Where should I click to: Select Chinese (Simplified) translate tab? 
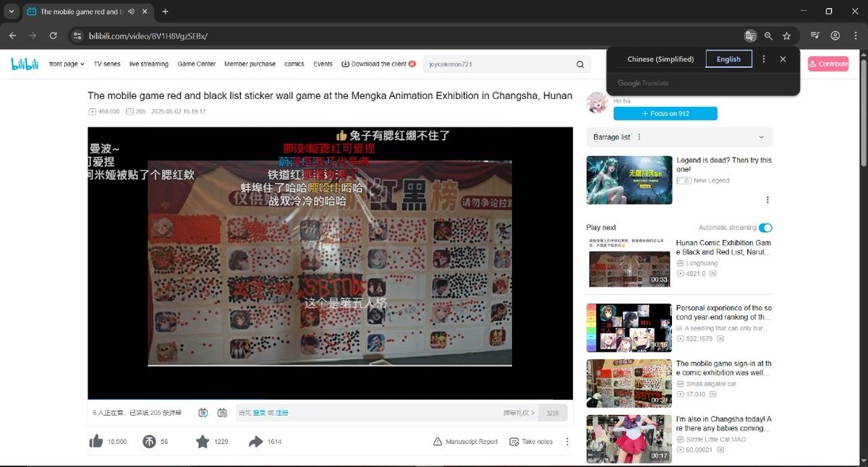pyautogui.click(x=660, y=59)
